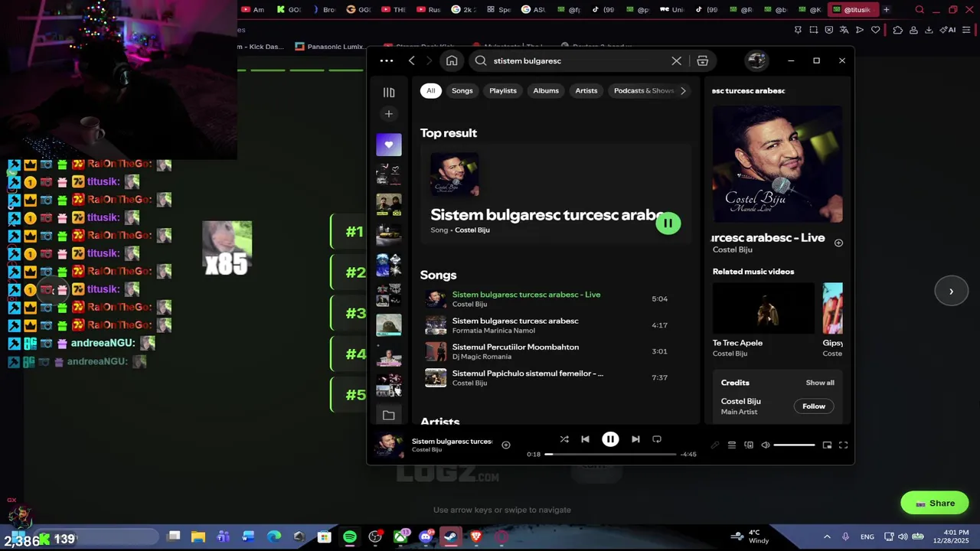The height and width of the screenshot is (551, 980).
Task: Click green Share button
Action: 935,503
